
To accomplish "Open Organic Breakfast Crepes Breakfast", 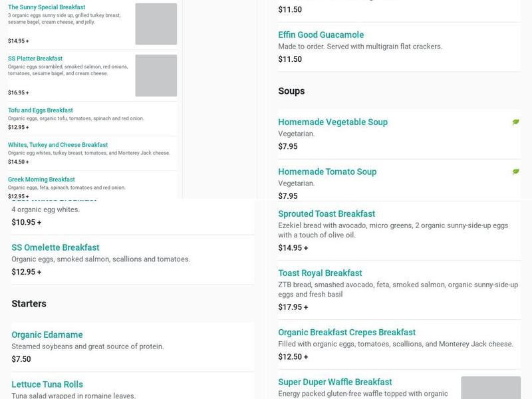I will [346, 332].
